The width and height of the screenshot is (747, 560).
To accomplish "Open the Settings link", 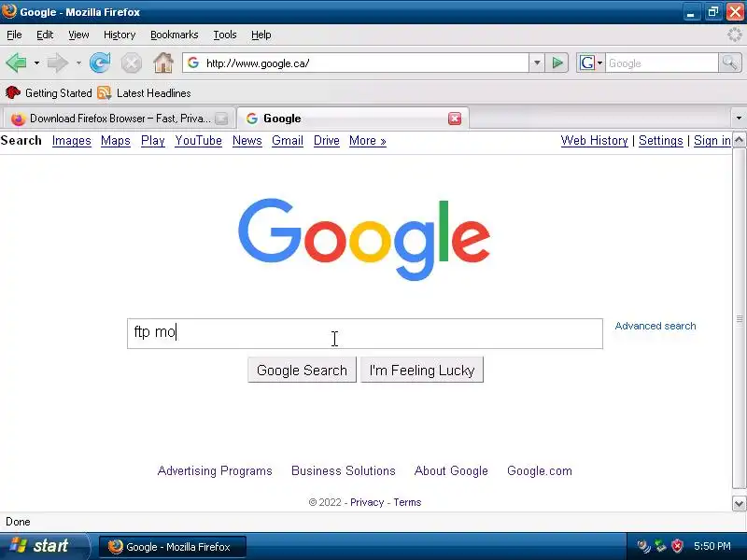I will [661, 141].
